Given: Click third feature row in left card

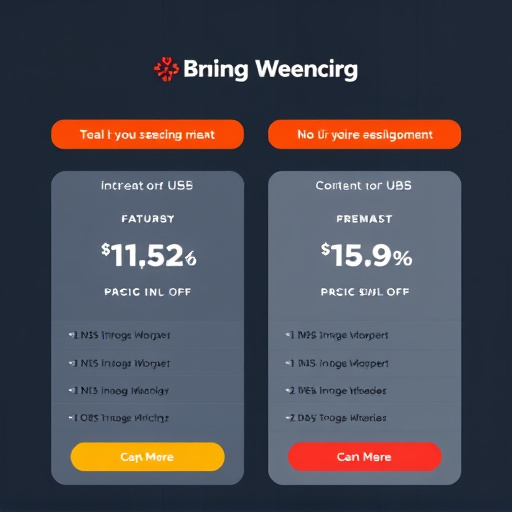Looking at the screenshot, I should [147, 390].
